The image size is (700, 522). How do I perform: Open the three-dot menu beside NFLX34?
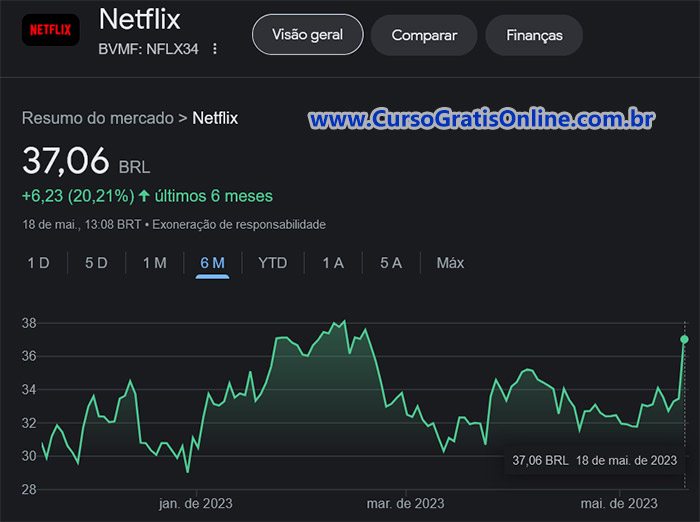point(215,49)
